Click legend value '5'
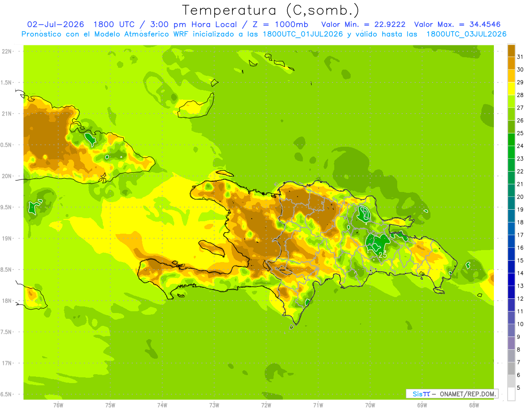The height and width of the screenshot is (411, 532). pyautogui.click(x=518, y=388)
